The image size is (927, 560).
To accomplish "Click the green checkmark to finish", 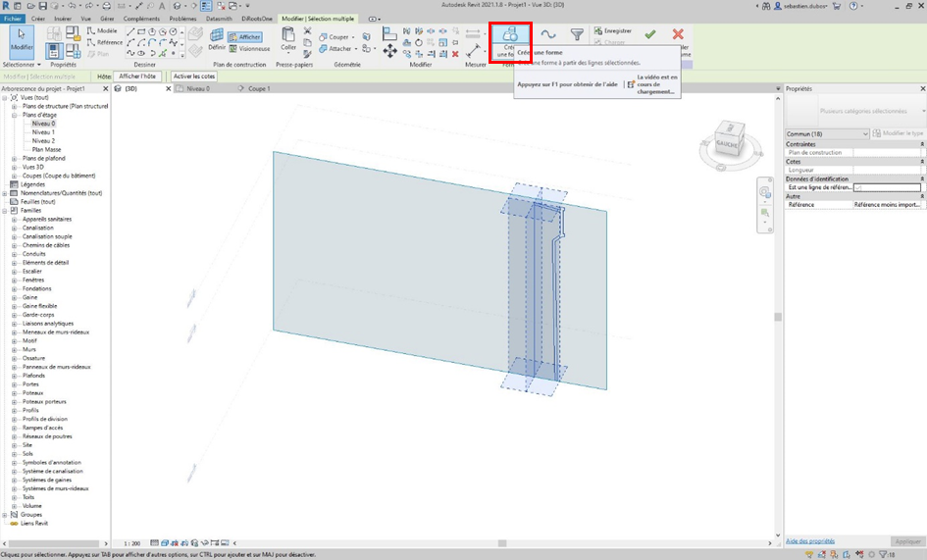I will coord(649,34).
